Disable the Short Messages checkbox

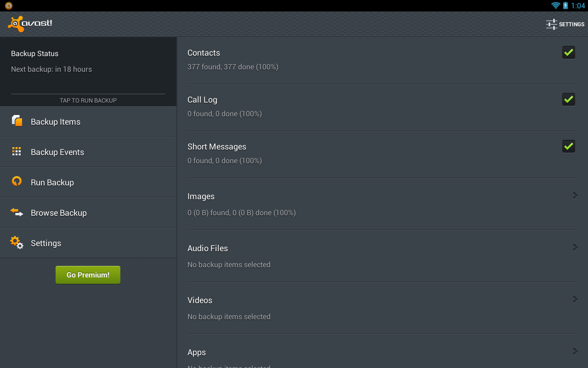[x=569, y=146]
